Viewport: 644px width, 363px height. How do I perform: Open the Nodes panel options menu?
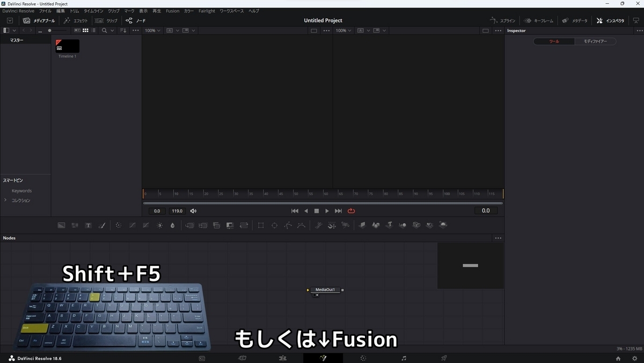(498, 238)
